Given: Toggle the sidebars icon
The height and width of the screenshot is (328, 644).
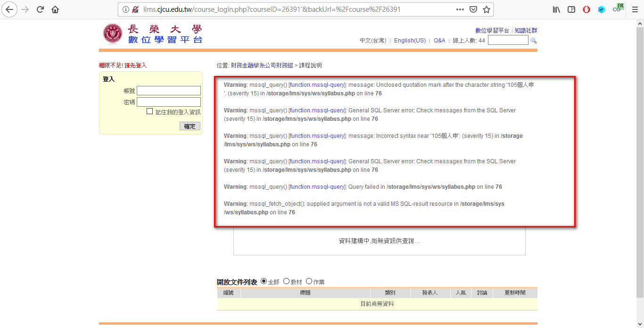Looking at the screenshot, I should click(x=571, y=9).
